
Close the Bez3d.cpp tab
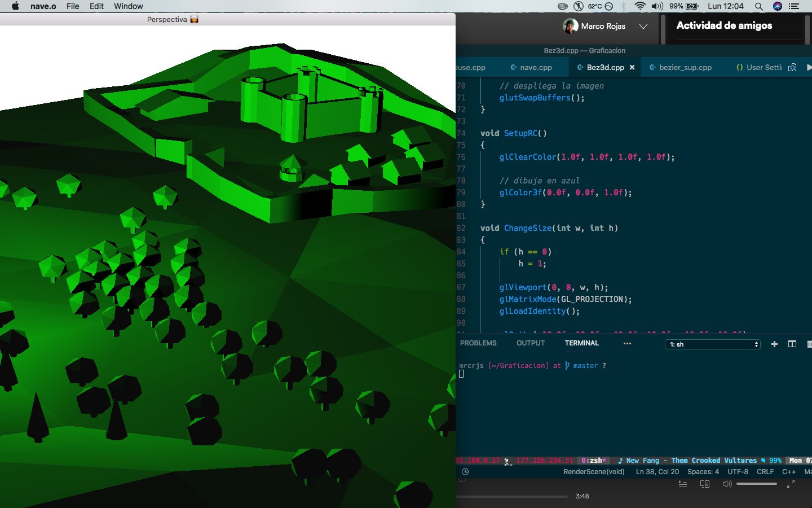(x=632, y=67)
